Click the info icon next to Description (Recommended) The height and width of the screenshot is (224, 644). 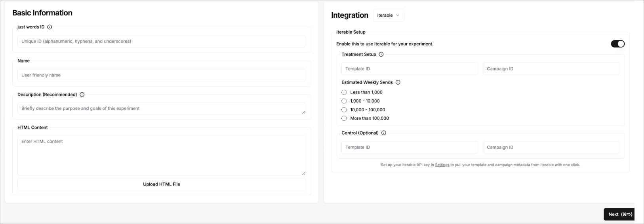pos(82,95)
